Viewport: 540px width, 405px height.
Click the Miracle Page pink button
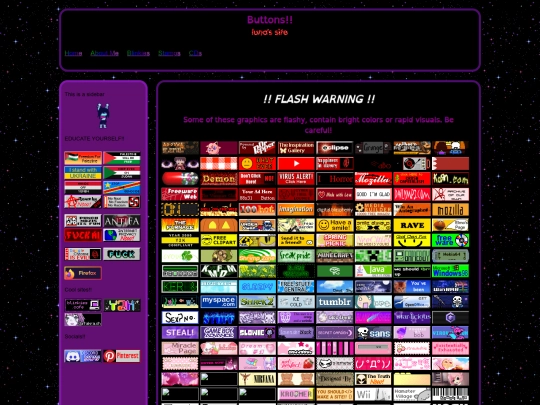180,348
